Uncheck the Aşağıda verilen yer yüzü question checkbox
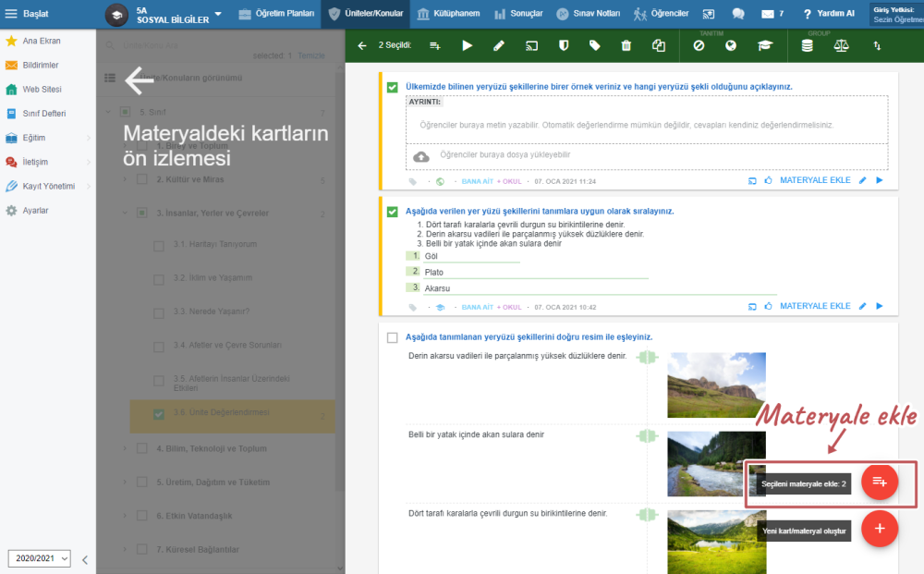The height and width of the screenshot is (574, 924). [x=393, y=212]
